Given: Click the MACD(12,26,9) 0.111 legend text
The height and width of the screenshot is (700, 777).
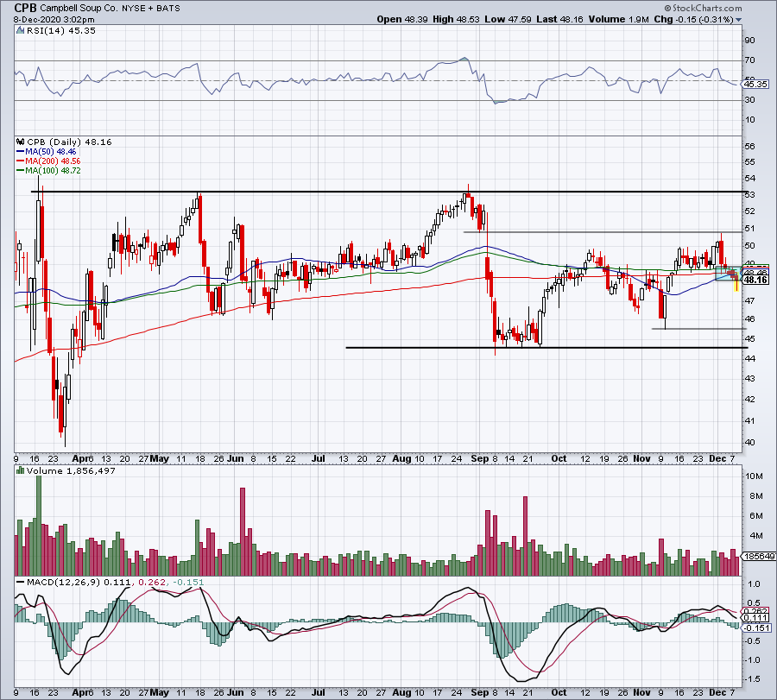Looking at the screenshot, I should click(x=79, y=582).
